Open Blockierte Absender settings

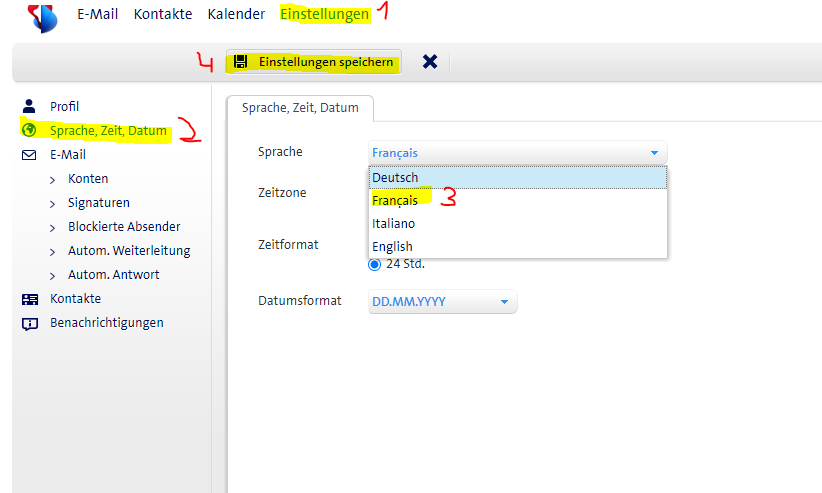point(124,227)
